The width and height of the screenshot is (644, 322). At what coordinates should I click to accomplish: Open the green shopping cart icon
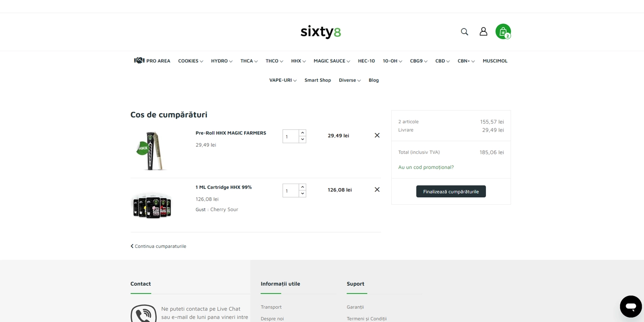point(503,31)
